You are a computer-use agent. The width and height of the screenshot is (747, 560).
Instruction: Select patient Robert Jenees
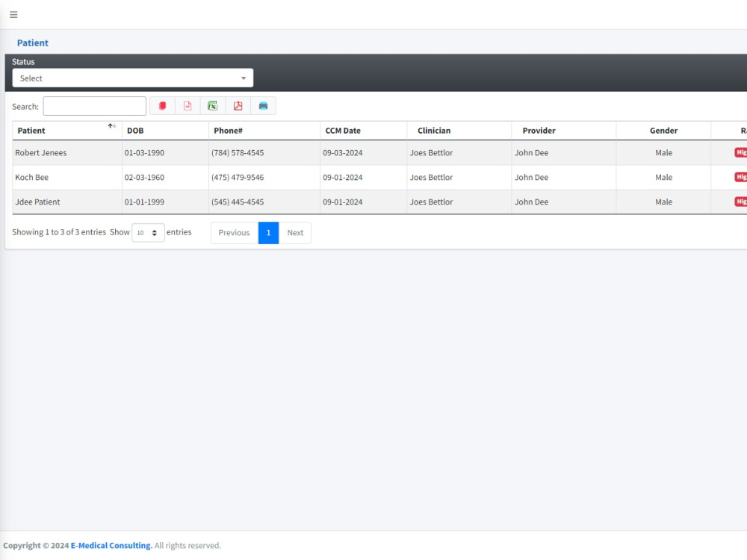[x=41, y=153]
